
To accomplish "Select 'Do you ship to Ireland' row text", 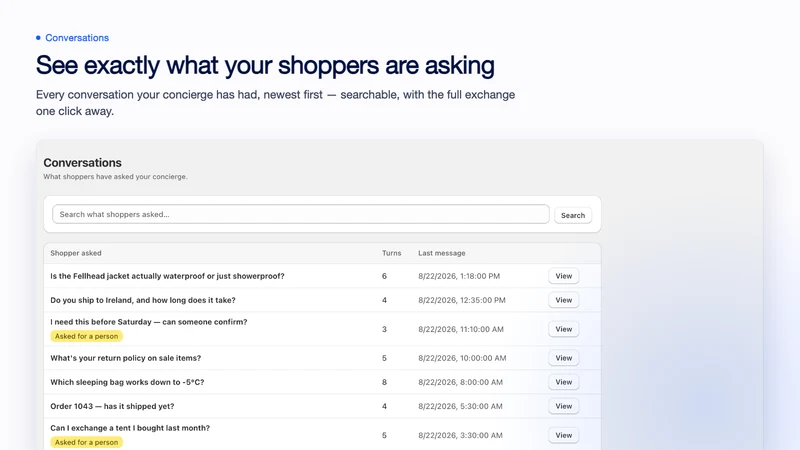I will pos(143,300).
